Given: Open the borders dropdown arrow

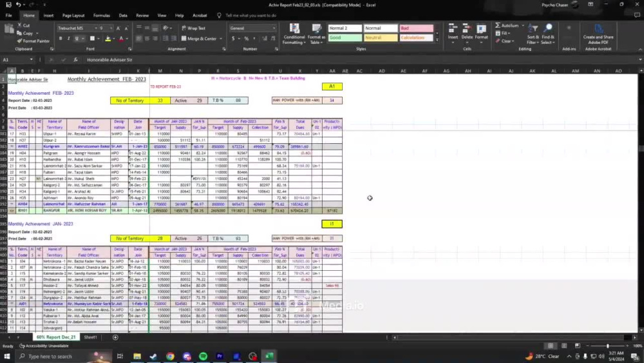Looking at the screenshot, I should (99, 39).
